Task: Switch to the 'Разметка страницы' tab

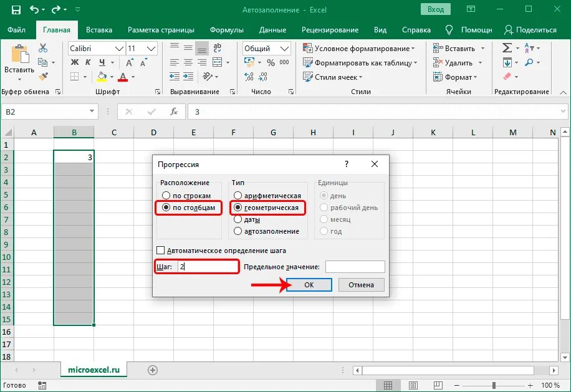Action: click(161, 30)
